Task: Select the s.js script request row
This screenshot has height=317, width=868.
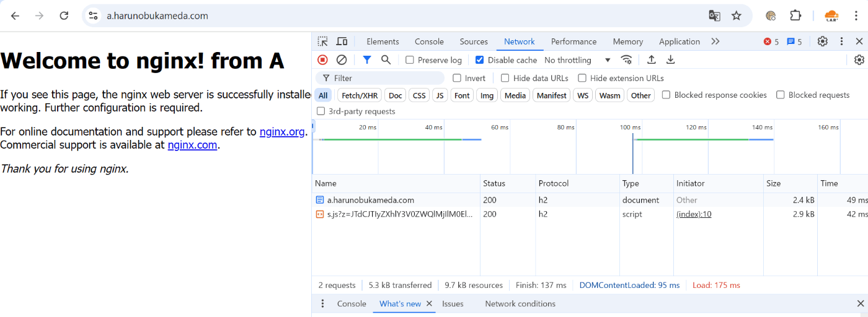Action: click(590, 214)
